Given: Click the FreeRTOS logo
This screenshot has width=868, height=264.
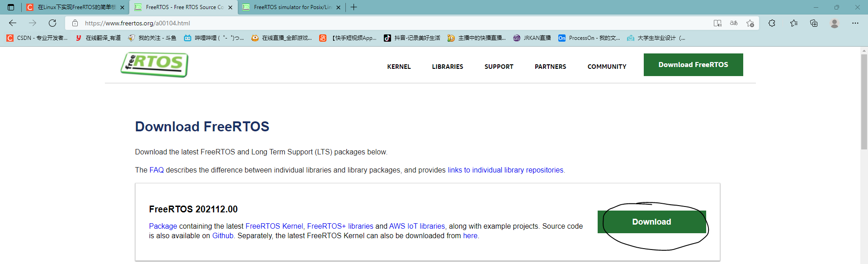Looking at the screenshot, I should (154, 65).
